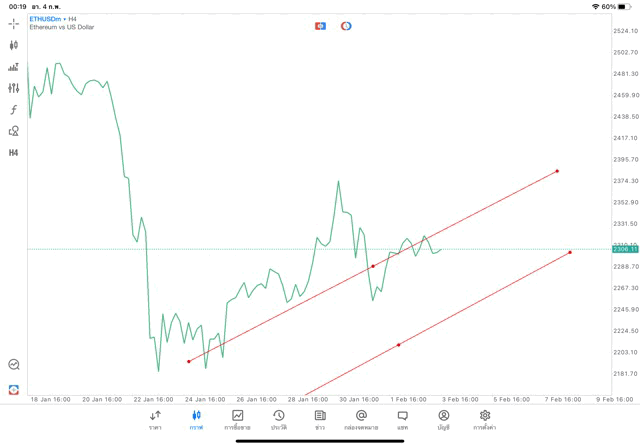The height and width of the screenshot is (447, 640).
Task: Open the ข่าว (News) tab
Action: coord(320,419)
